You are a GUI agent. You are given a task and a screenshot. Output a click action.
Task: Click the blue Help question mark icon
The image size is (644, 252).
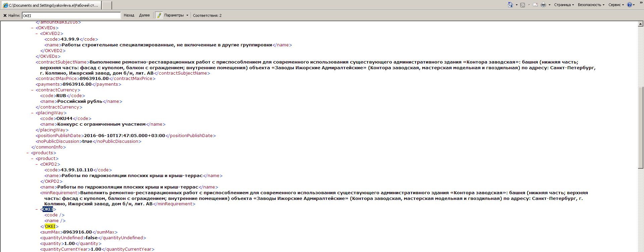click(x=630, y=5)
